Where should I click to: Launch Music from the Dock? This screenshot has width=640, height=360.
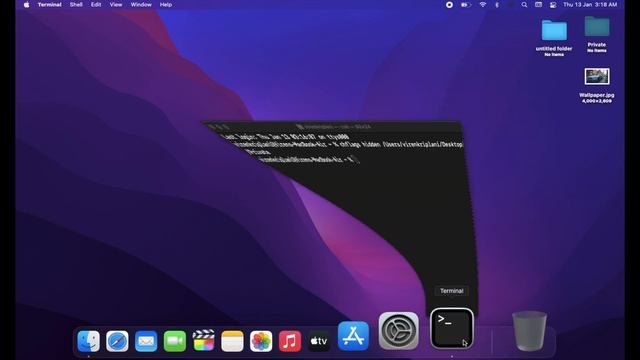point(290,340)
